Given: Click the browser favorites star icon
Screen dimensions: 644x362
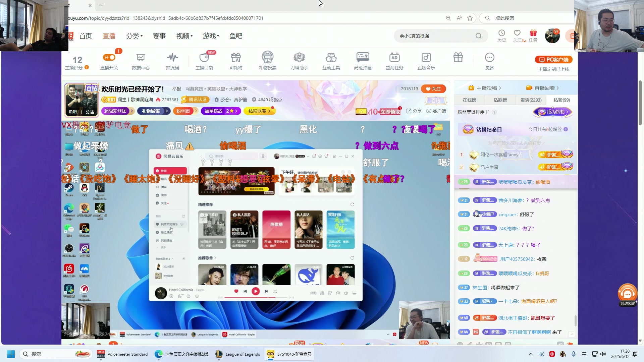Looking at the screenshot, I should [470, 18].
